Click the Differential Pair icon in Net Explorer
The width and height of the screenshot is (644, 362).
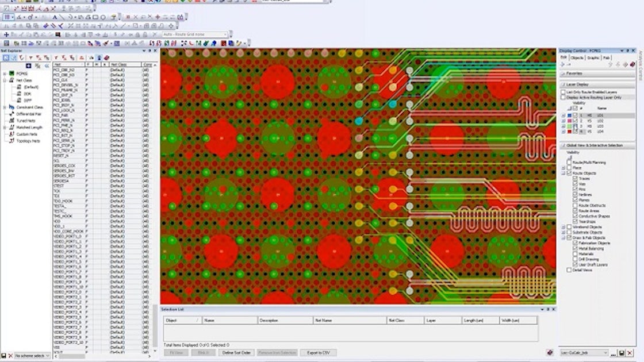(x=11, y=114)
